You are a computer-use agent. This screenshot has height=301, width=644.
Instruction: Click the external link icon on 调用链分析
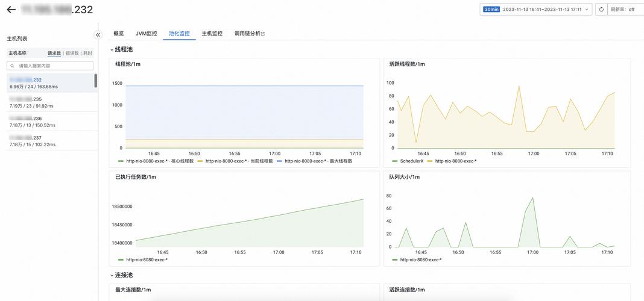pyautogui.click(x=263, y=34)
